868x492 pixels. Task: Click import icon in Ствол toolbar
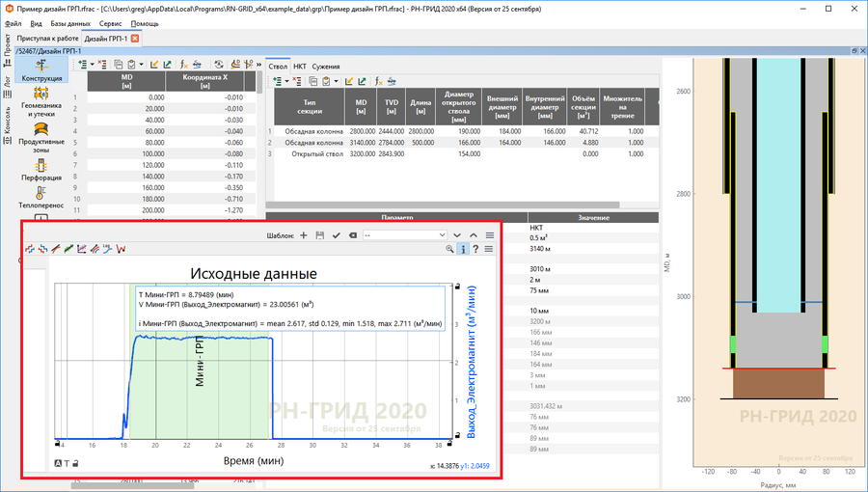point(349,81)
